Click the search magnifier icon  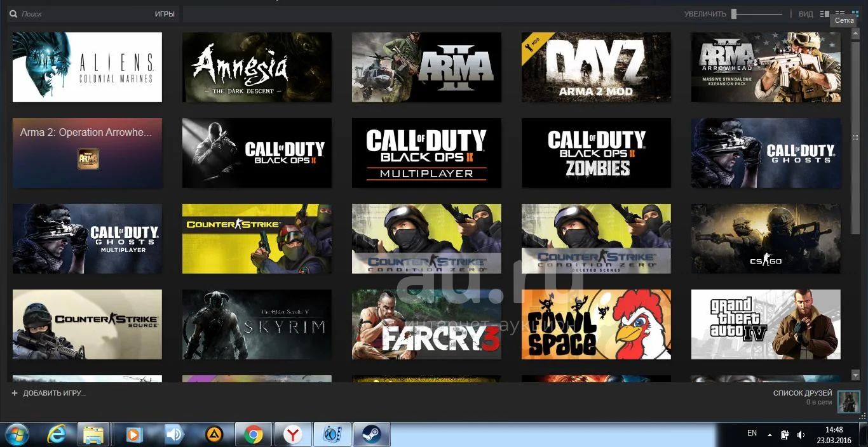(13, 14)
